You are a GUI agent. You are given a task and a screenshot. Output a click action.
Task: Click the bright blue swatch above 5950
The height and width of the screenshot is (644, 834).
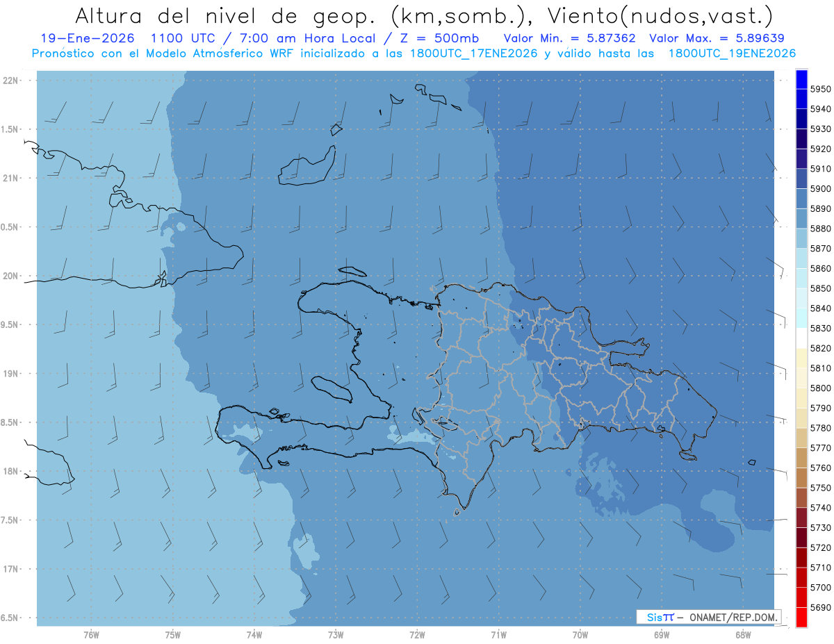coord(801,79)
